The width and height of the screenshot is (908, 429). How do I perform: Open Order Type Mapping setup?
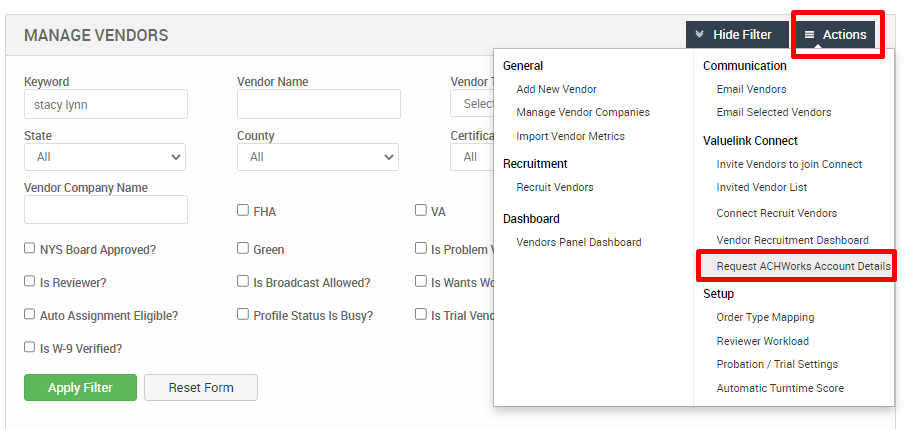(765, 317)
